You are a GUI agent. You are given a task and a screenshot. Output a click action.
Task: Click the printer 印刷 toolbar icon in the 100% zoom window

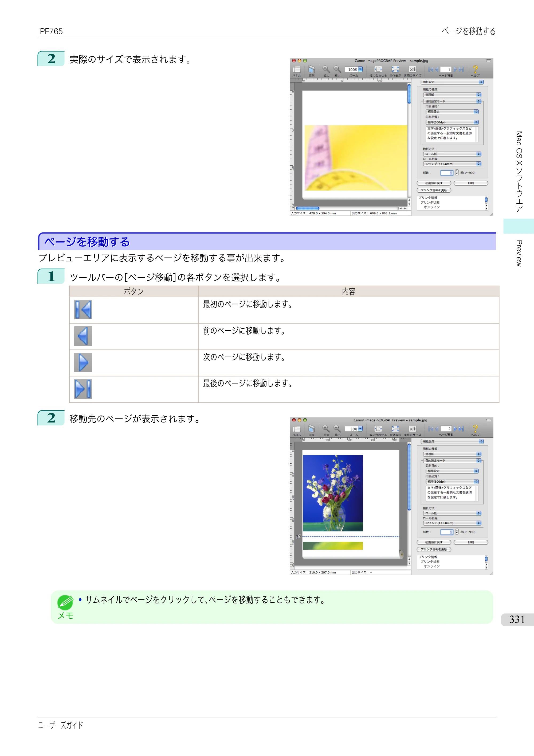click(x=311, y=69)
